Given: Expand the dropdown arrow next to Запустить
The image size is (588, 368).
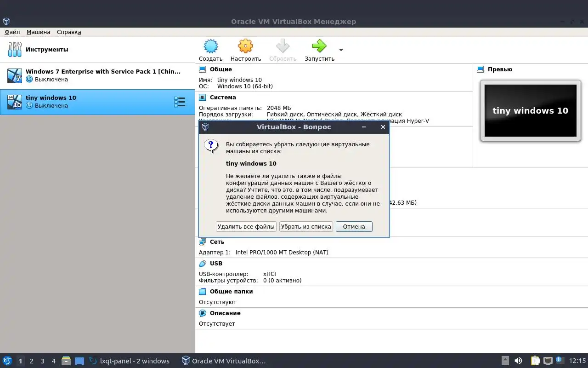Looking at the screenshot, I should pyautogui.click(x=341, y=50).
